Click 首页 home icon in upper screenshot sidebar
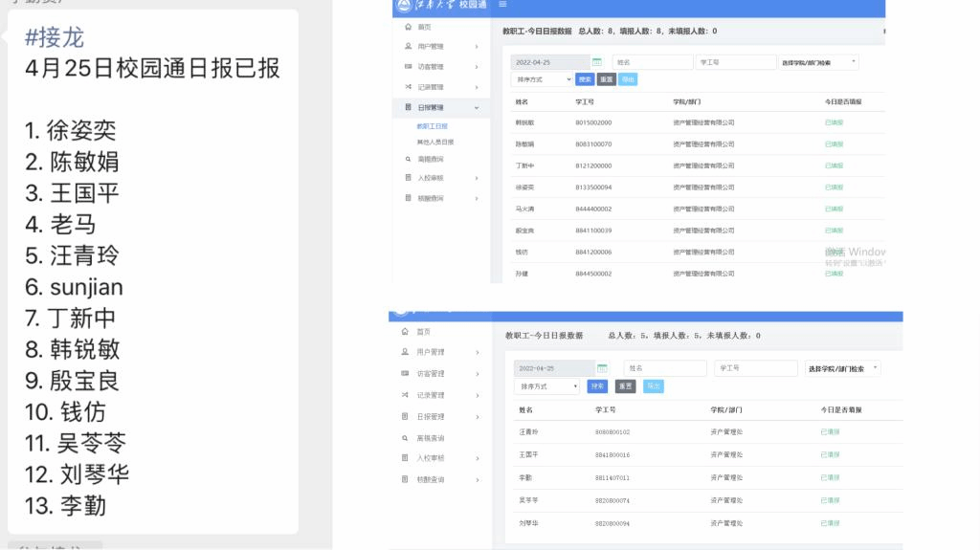This screenshot has width=980, height=550. (409, 27)
